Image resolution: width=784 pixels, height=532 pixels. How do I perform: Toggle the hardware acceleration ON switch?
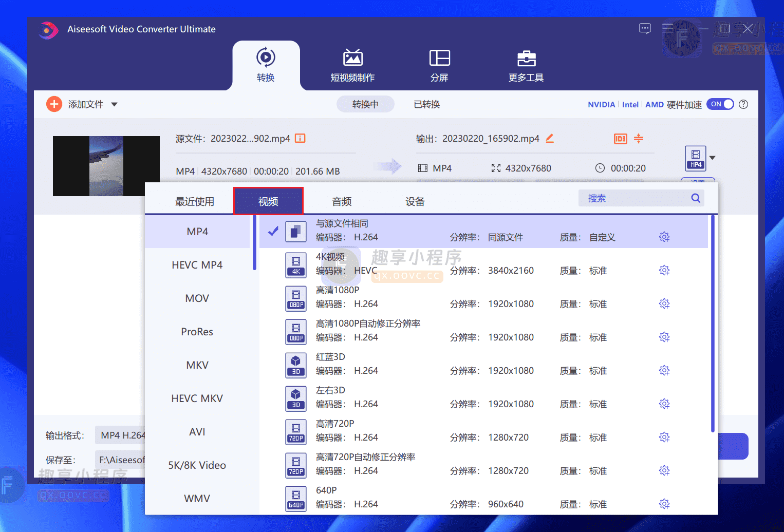[x=720, y=104]
